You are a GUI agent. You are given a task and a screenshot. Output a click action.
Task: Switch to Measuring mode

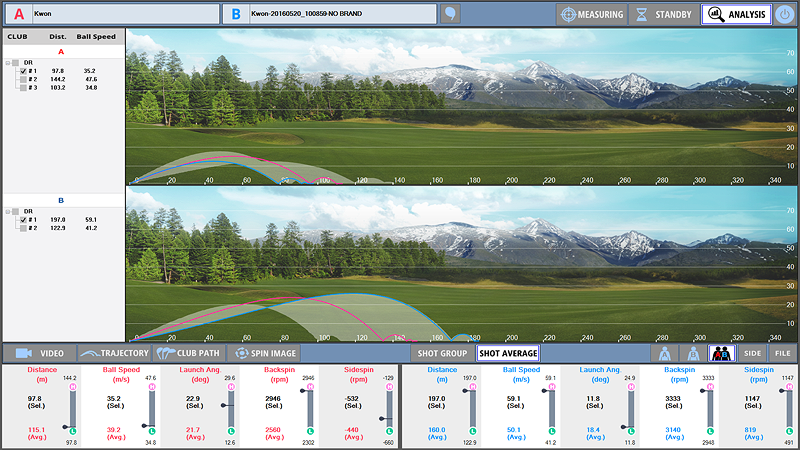click(591, 15)
